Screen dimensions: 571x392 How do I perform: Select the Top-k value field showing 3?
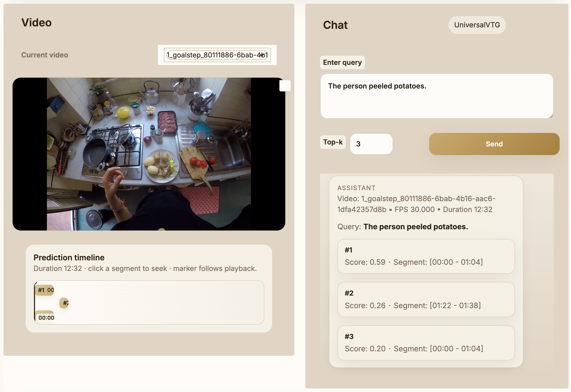click(371, 144)
